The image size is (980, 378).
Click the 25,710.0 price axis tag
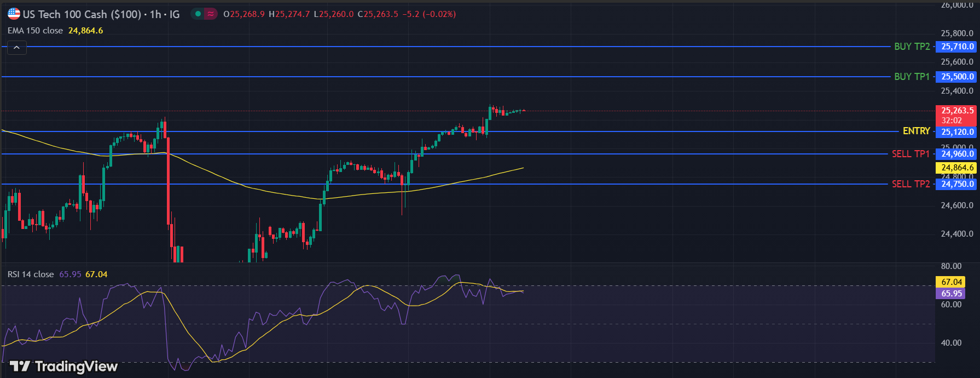click(x=956, y=47)
